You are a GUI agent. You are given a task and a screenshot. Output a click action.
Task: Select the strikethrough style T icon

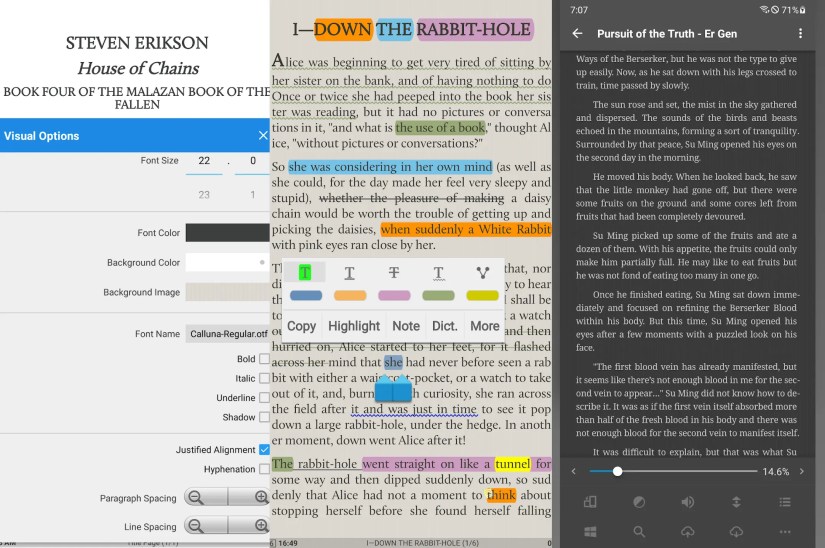tap(394, 272)
